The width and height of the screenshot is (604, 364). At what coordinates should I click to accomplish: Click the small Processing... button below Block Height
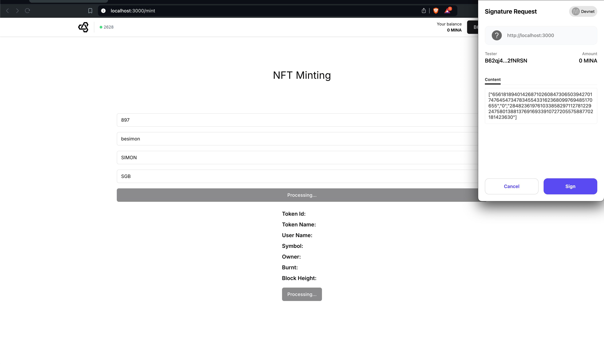coord(302,294)
